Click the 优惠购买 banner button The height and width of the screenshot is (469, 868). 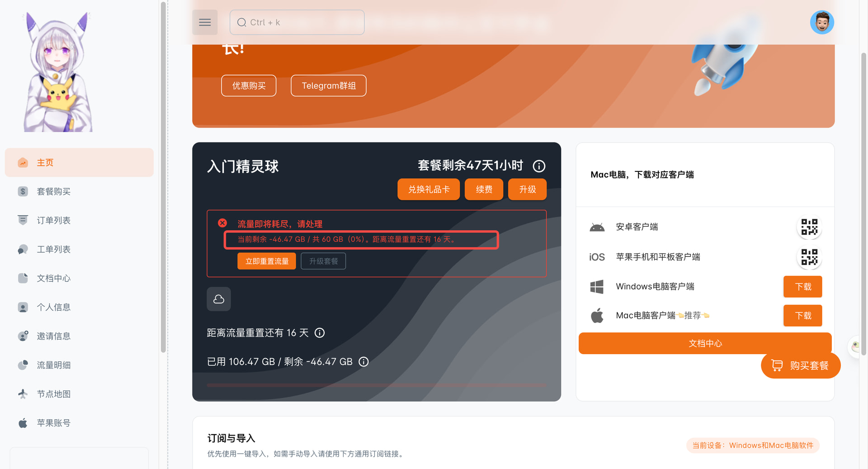click(249, 85)
